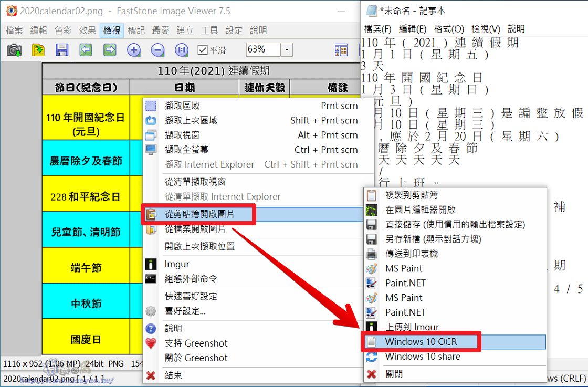
Task: Open the 工具 menu in FastStone
Action: [209, 30]
